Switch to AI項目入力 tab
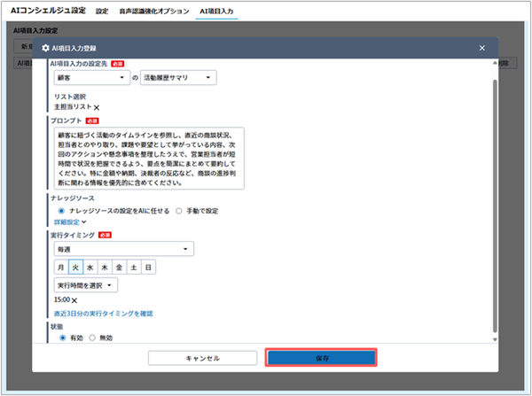 [x=216, y=12]
